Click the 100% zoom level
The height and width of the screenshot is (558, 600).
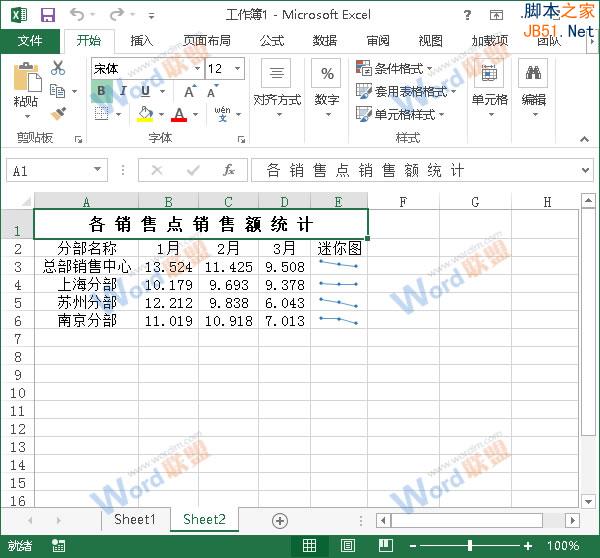point(563,545)
